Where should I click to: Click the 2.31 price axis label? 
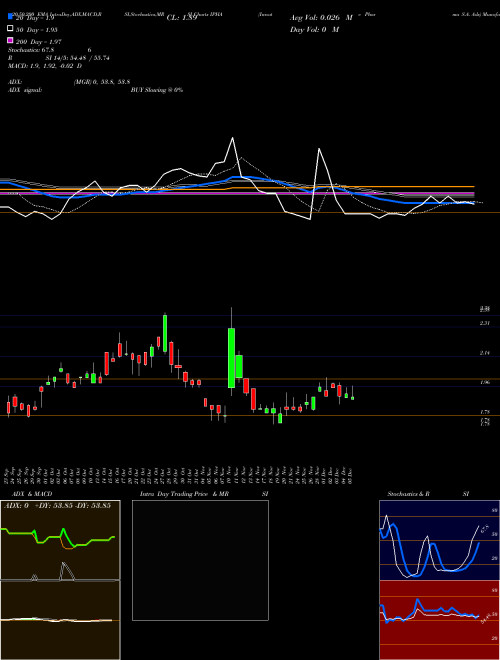coord(484,323)
